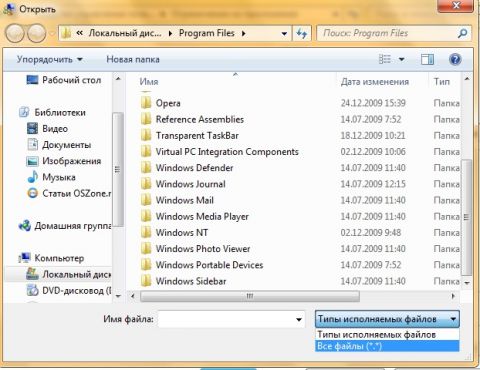The image size is (480, 370).
Task: Click the refresh icon beside the address bar
Action: 302,33
